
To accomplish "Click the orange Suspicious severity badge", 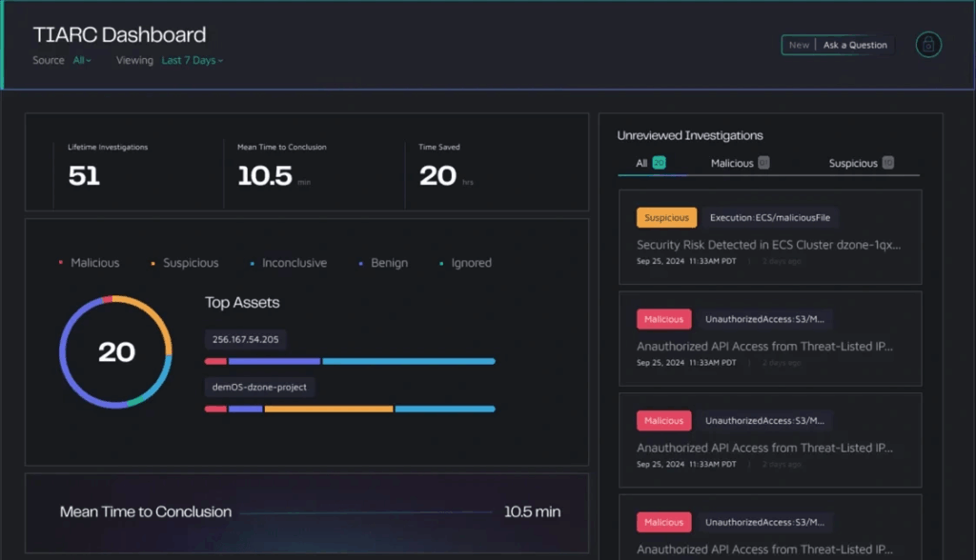I will click(665, 217).
